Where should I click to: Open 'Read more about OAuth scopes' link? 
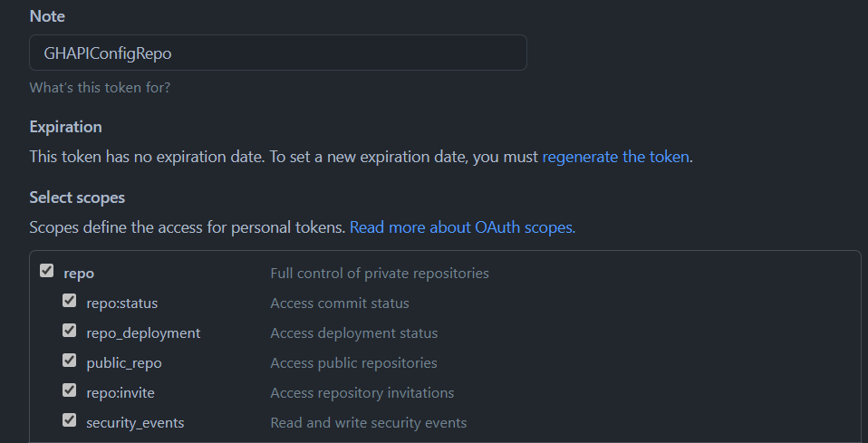462,227
